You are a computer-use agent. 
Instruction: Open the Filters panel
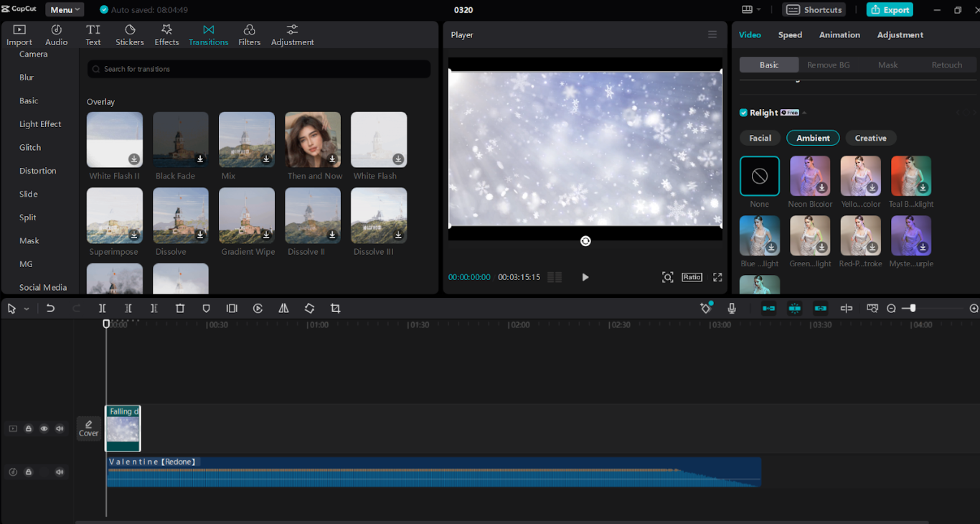point(249,34)
